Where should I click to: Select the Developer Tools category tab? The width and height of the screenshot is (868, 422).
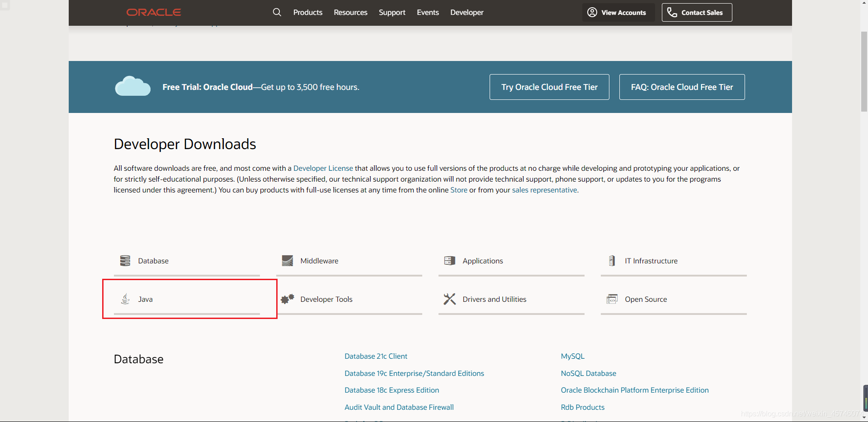[349, 299]
